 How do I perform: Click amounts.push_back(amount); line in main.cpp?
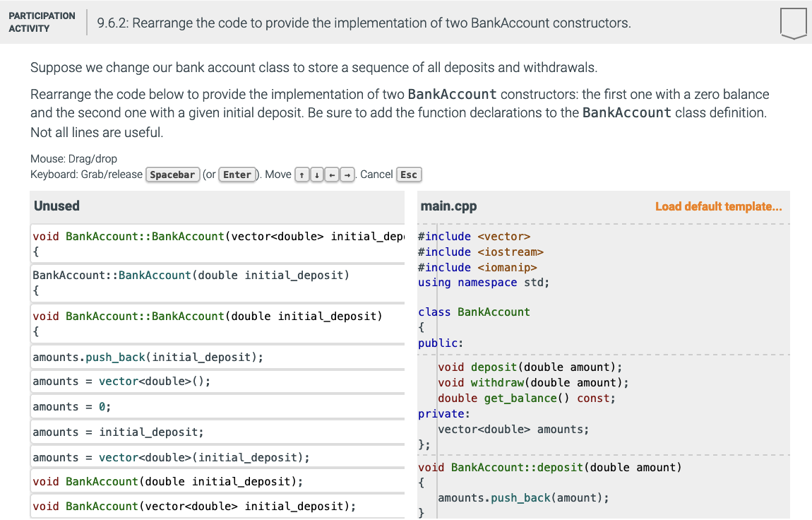tap(523, 498)
